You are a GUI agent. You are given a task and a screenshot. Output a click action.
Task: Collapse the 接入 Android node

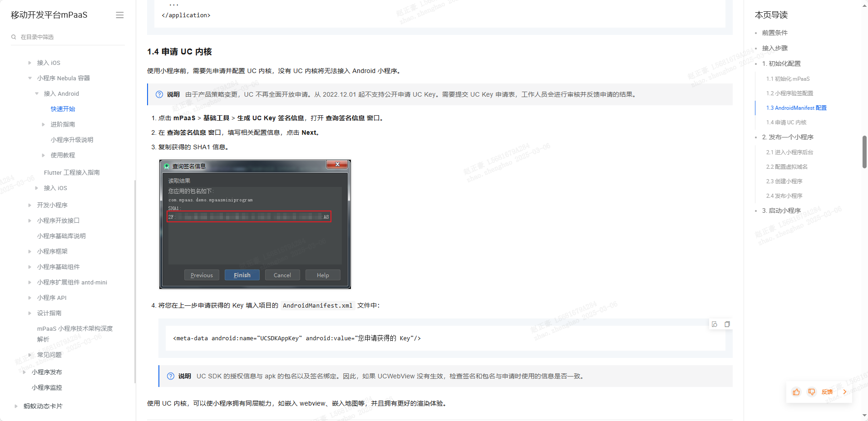(37, 93)
